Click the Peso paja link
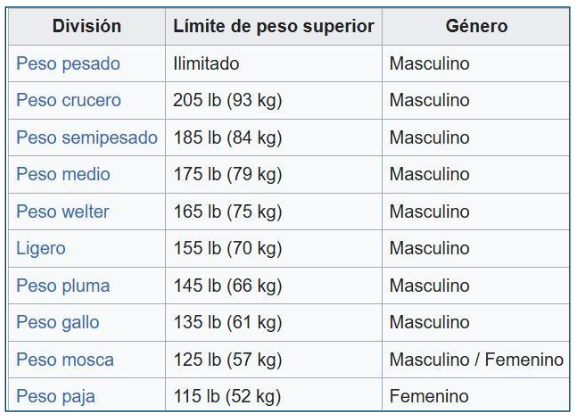The image size is (578, 418). [56, 396]
